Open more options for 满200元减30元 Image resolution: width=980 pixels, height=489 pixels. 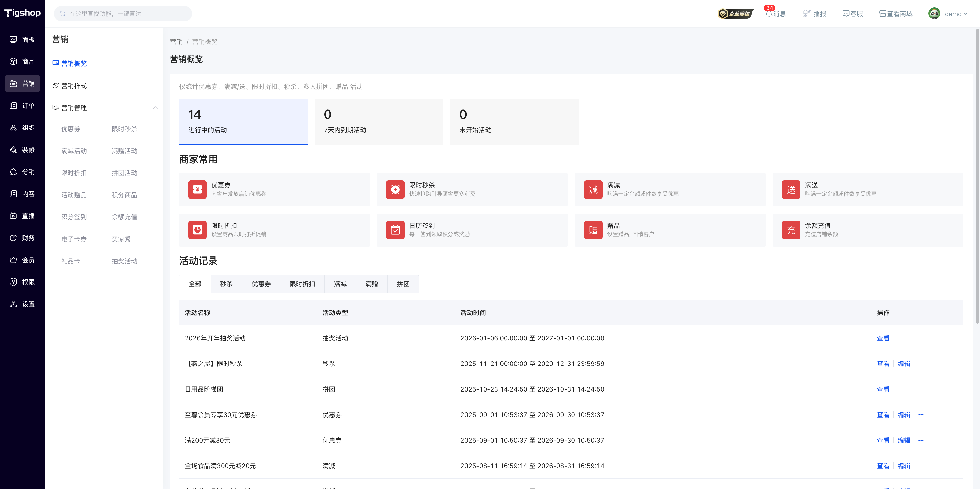pyautogui.click(x=921, y=440)
